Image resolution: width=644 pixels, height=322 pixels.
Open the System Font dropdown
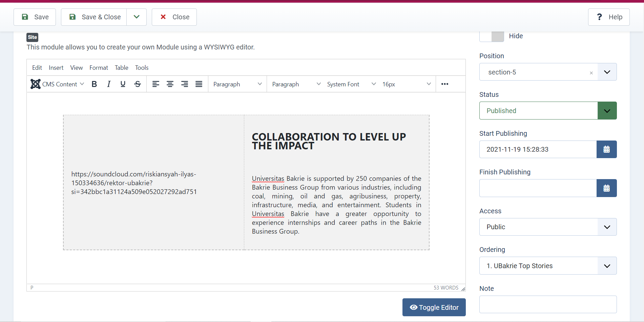coord(351,84)
